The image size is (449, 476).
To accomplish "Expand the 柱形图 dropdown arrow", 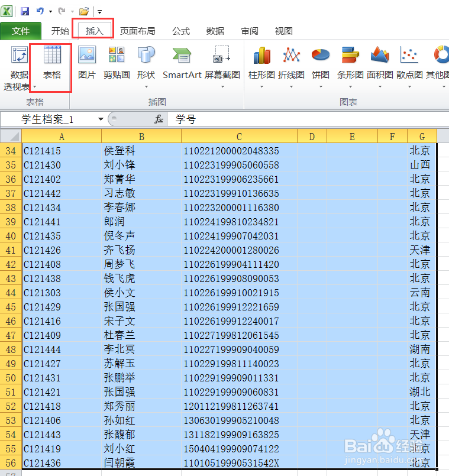I will [x=261, y=87].
